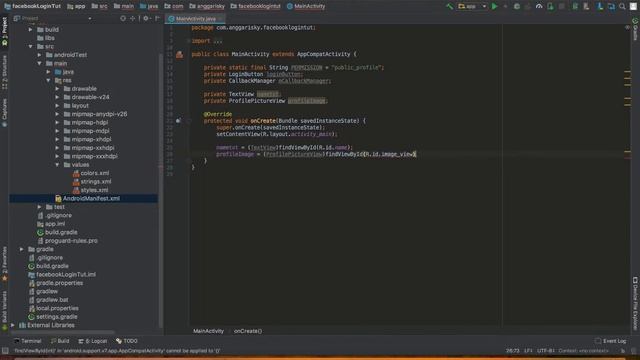Select the libs folder
Image resolution: width=640 pixels, height=360 pixels.
(46, 38)
